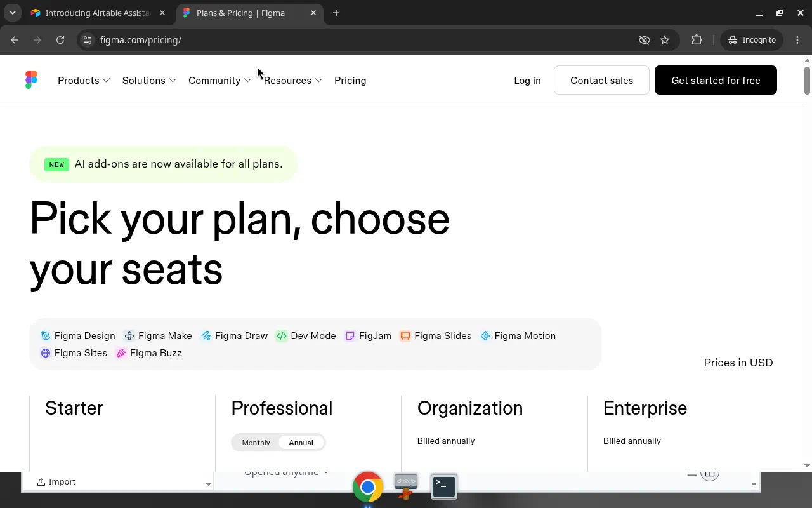
Task: Click the Figma Make product icon
Action: point(129,336)
